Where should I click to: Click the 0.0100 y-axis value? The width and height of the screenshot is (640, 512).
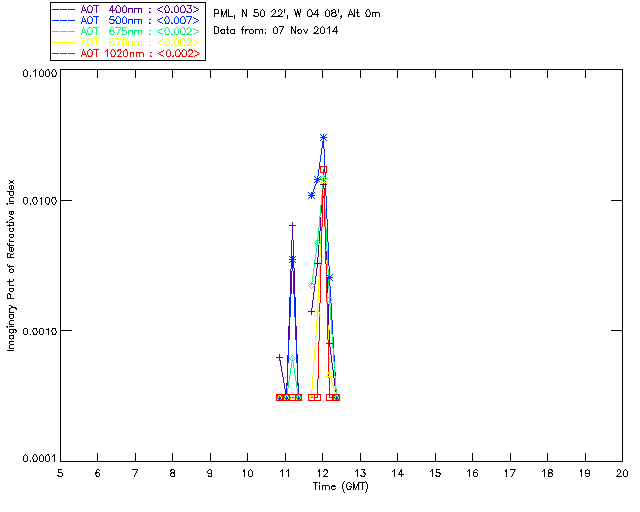coord(40,201)
